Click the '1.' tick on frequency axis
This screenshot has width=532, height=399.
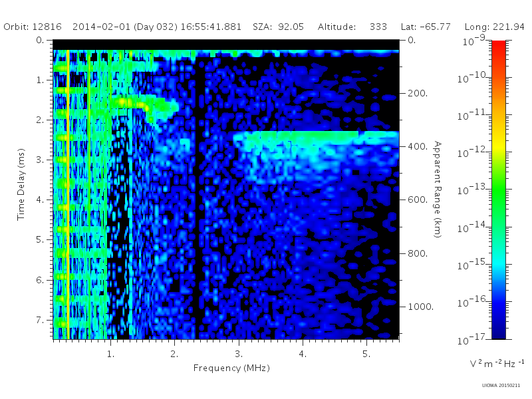(110, 354)
